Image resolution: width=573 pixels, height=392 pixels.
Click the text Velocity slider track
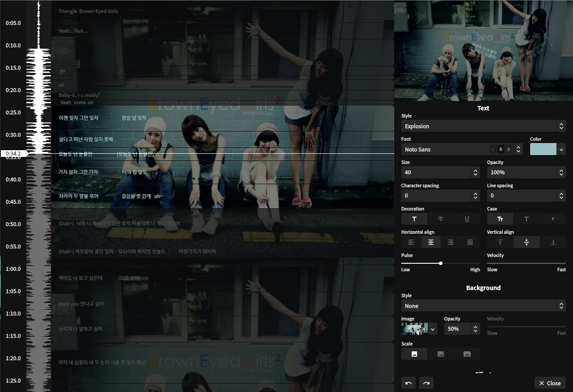pos(527,263)
